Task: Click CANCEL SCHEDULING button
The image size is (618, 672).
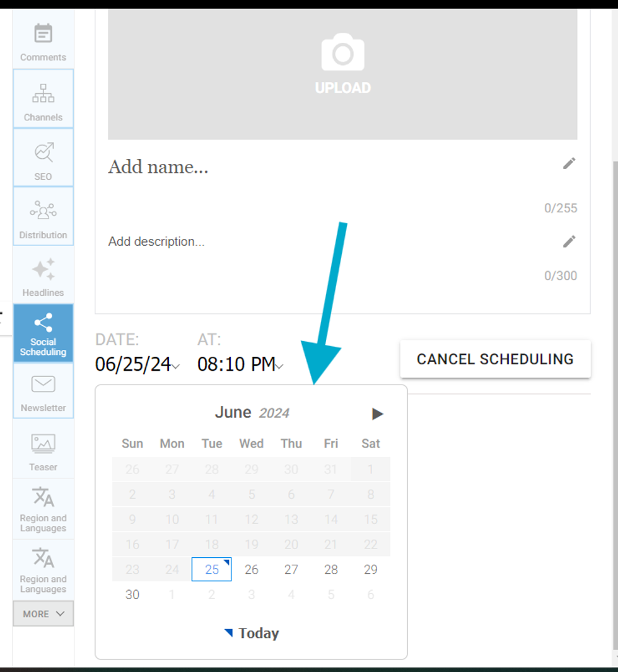Action: (495, 359)
